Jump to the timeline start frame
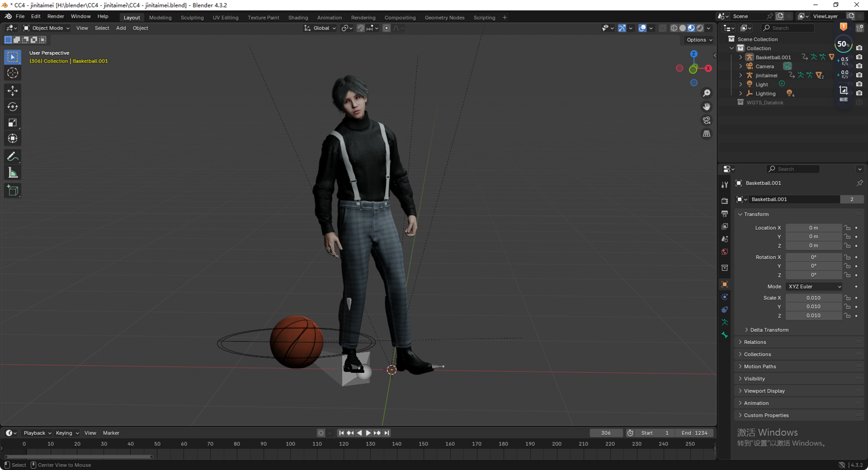Viewport: 868px width, 470px height. coord(341,433)
